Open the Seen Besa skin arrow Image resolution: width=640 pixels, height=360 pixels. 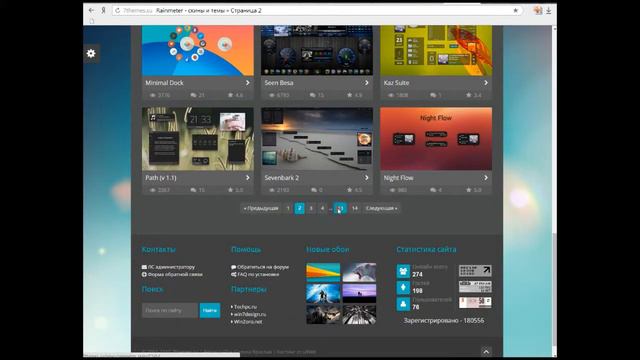coord(367,83)
